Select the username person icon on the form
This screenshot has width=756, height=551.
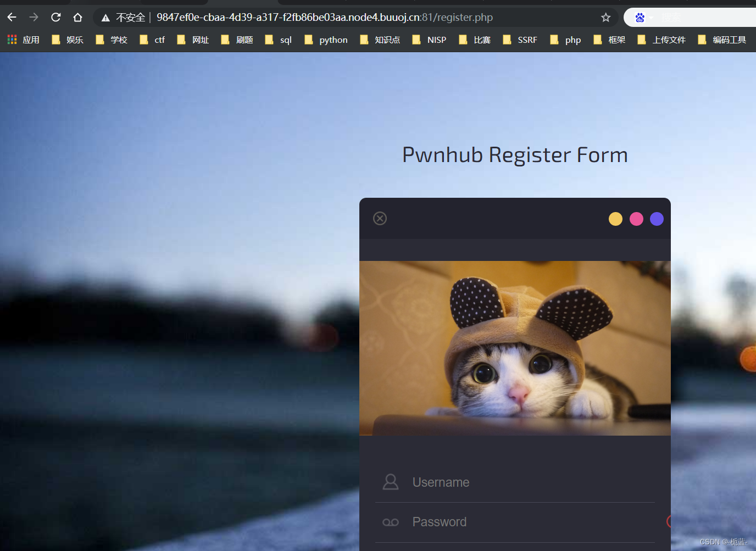coord(391,482)
